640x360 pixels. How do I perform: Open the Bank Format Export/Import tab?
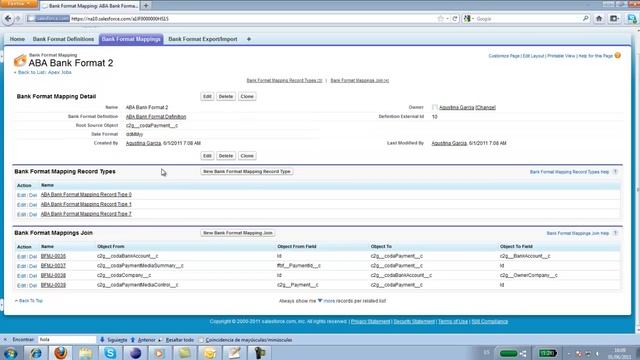[x=202, y=39]
